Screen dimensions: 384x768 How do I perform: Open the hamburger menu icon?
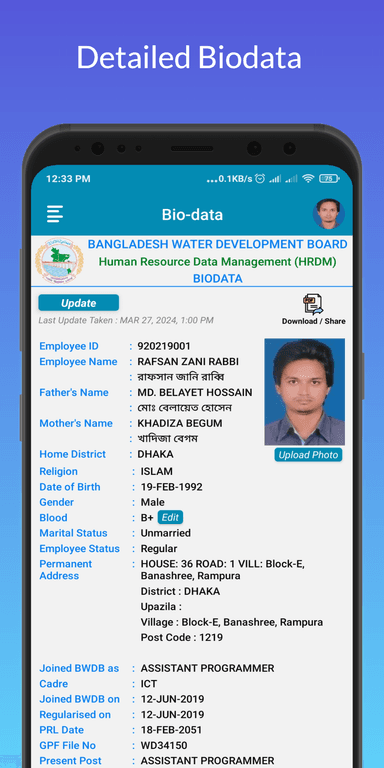[55, 214]
